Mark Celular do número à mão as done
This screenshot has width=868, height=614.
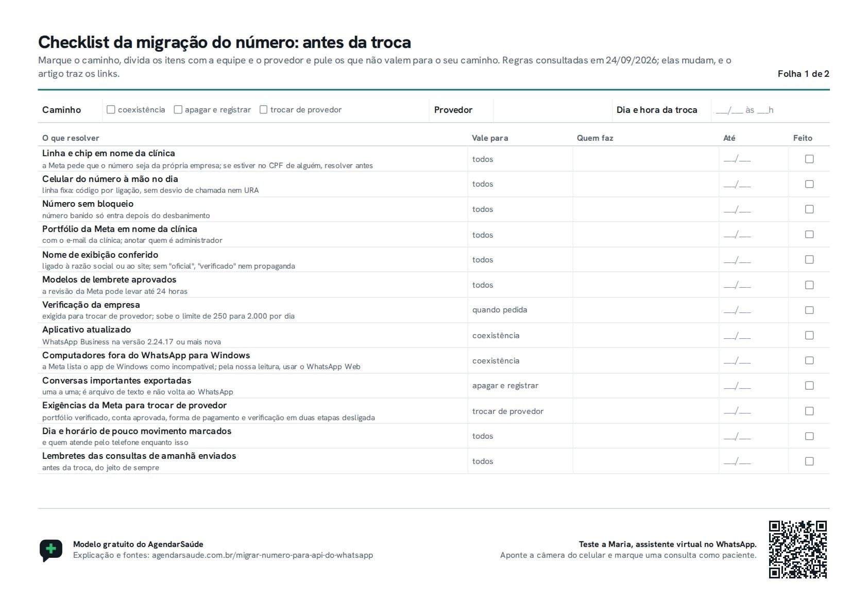(x=809, y=184)
